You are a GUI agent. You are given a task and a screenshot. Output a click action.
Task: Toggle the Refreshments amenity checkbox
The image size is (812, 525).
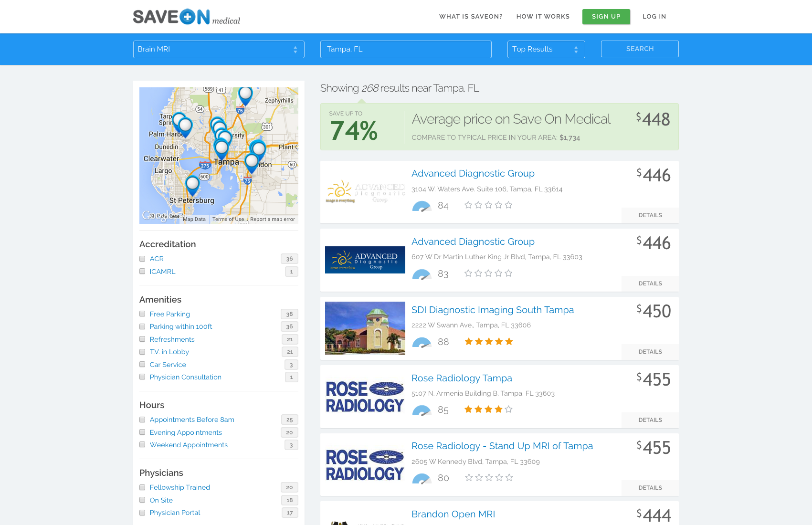pos(142,339)
